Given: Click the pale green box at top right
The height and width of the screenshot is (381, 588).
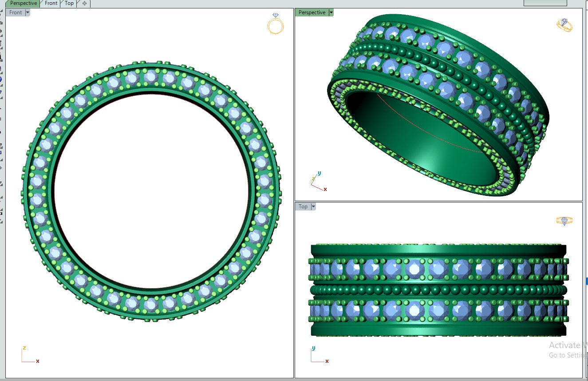Looking at the screenshot, I should coord(545,3).
